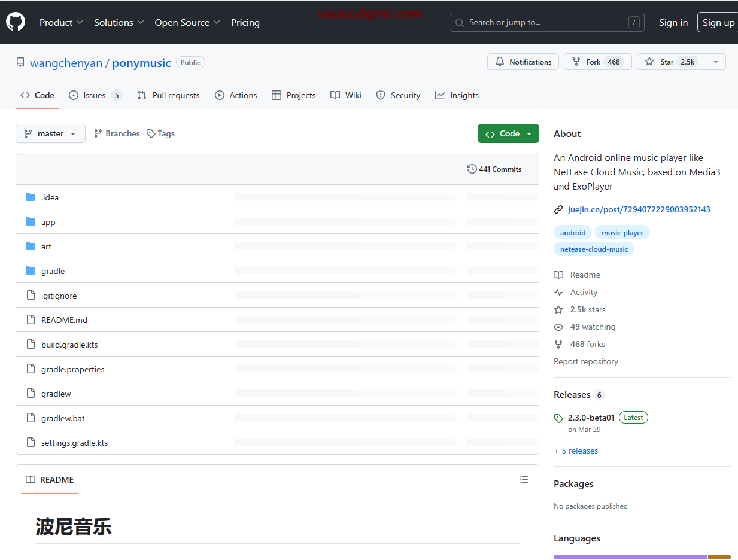The height and width of the screenshot is (560, 738).
Task: Click the Search or jump to field
Action: (x=547, y=22)
